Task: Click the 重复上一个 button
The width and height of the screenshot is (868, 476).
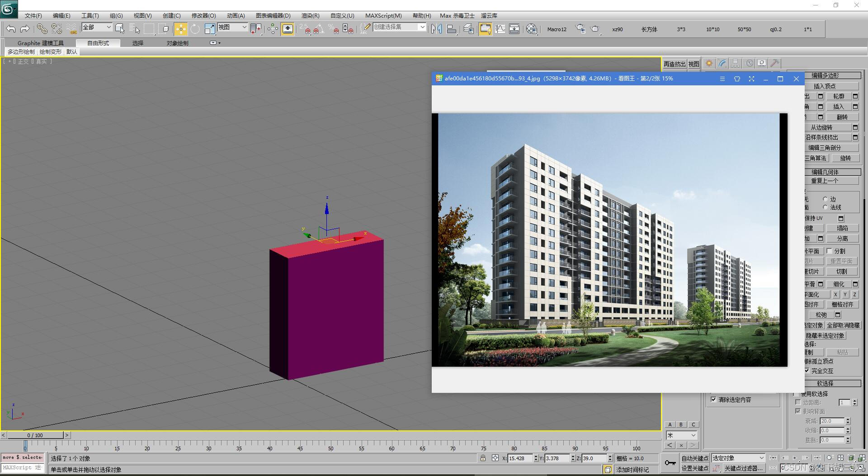Action: [x=825, y=181]
